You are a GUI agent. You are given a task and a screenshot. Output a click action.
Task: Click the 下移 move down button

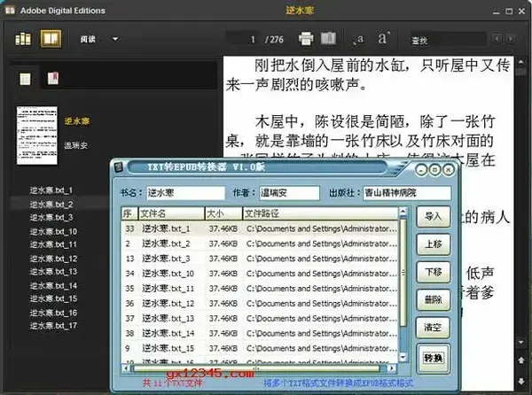(434, 272)
